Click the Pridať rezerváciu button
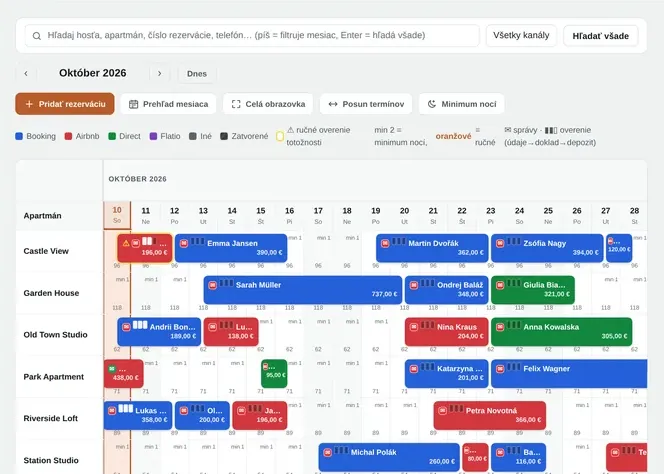This screenshot has width=664, height=474. [x=65, y=104]
